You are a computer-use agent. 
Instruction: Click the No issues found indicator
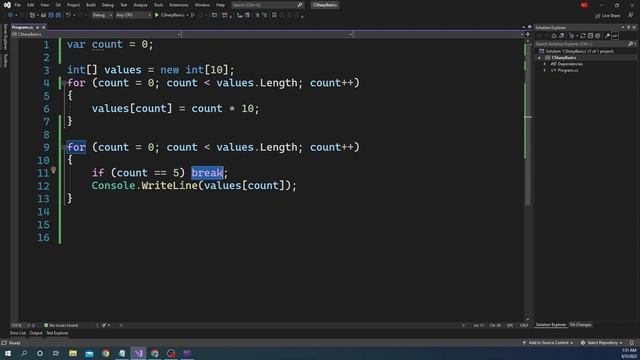coord(61,325)
